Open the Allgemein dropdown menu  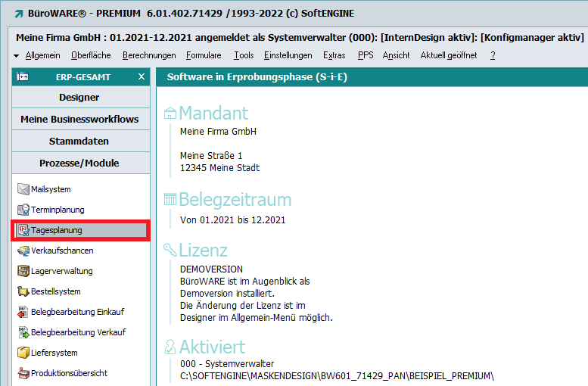click(x=42, y=55)
